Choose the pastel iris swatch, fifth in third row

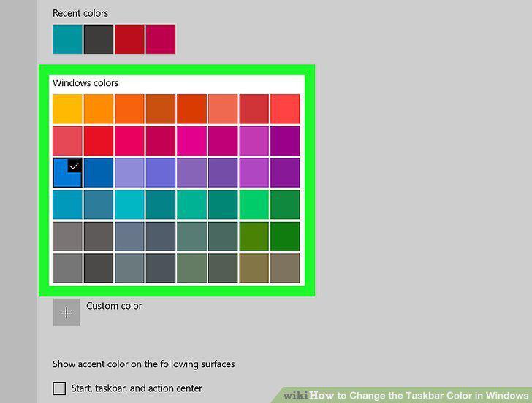[x=191, y=172]
